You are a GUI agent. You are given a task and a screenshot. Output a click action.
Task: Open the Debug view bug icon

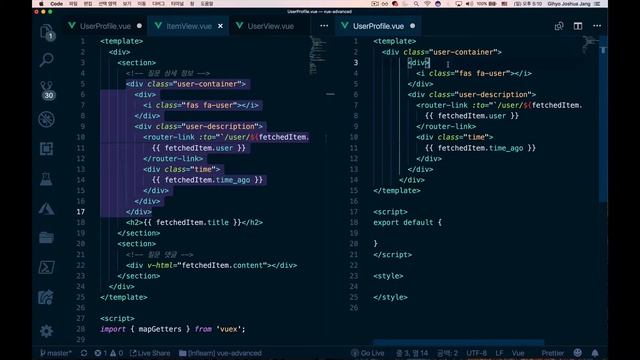coord(46,119)
